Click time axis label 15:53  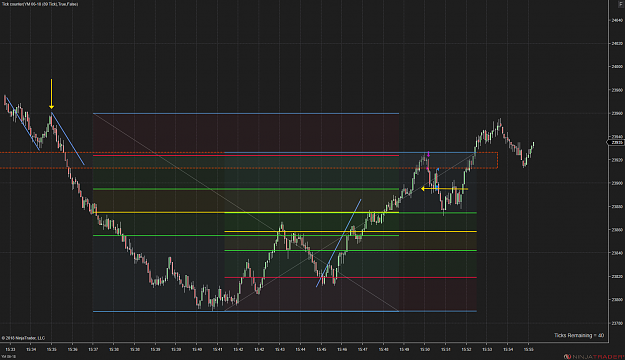(x=487, y=350)
